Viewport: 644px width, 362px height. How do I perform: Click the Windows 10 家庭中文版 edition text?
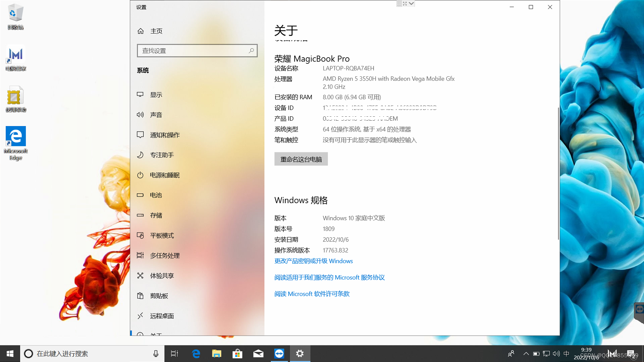tap(354, 218)
